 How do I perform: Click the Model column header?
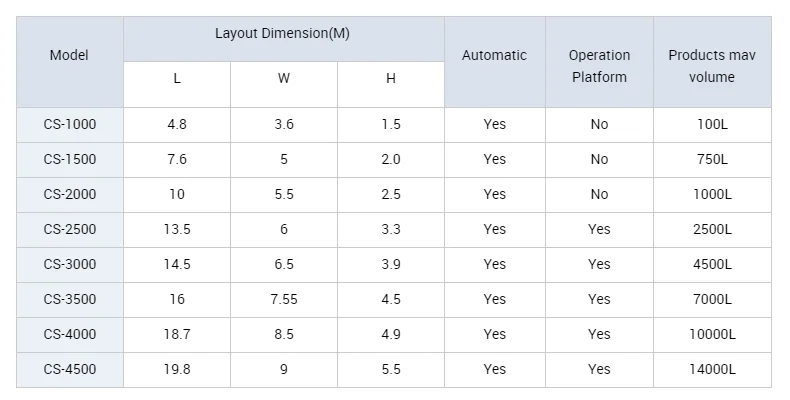coord(69,56)
